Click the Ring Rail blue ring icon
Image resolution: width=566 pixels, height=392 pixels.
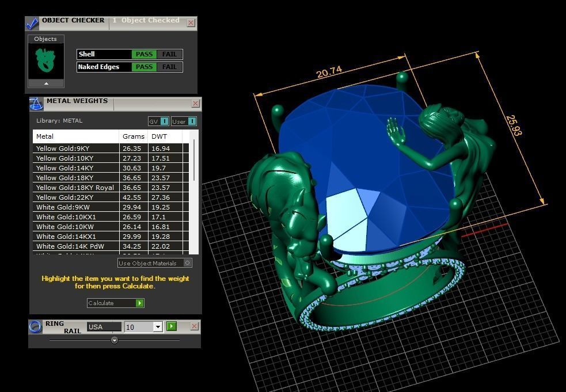pos(35,327)
